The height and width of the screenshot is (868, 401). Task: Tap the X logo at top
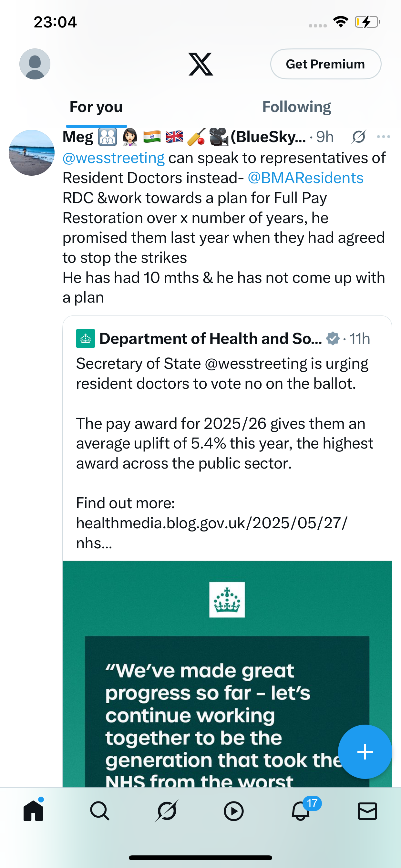[200, 64]
